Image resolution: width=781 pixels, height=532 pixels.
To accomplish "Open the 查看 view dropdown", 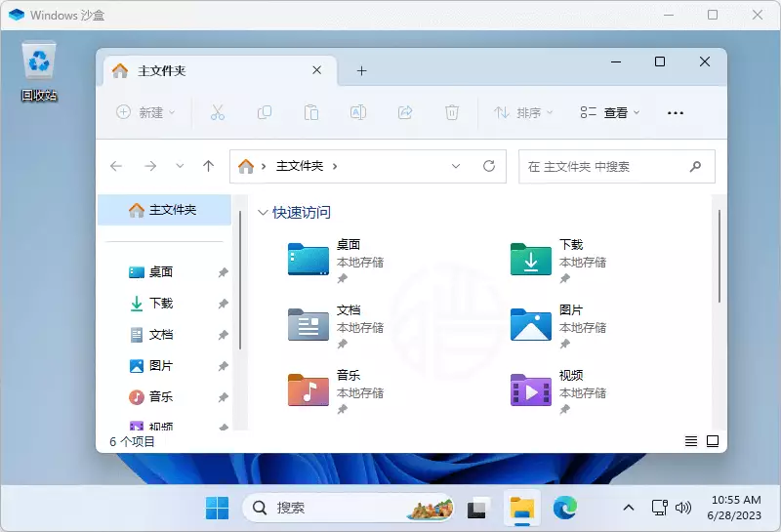I will [x=610, y=112].
